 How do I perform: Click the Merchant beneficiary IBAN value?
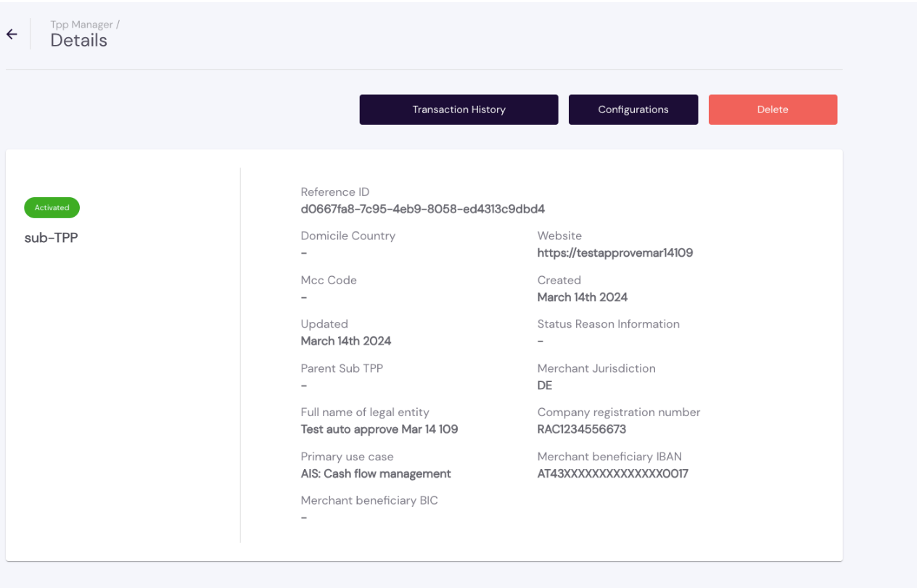pyautogui.click(x=612, y=473)
